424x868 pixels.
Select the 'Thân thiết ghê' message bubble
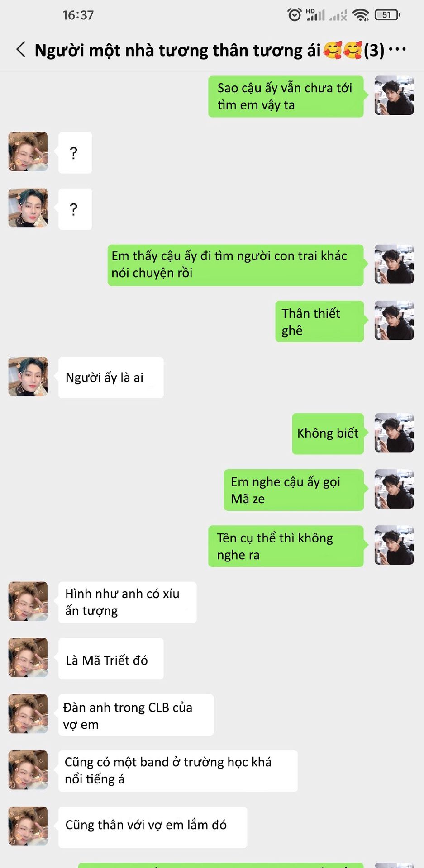coord(319,321)
